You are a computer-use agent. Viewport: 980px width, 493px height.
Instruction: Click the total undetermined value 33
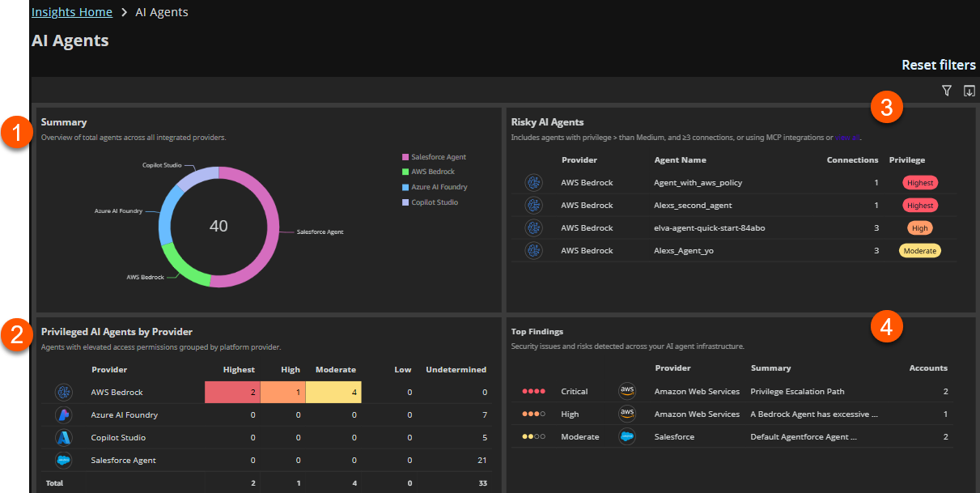(x=483, y=483)
